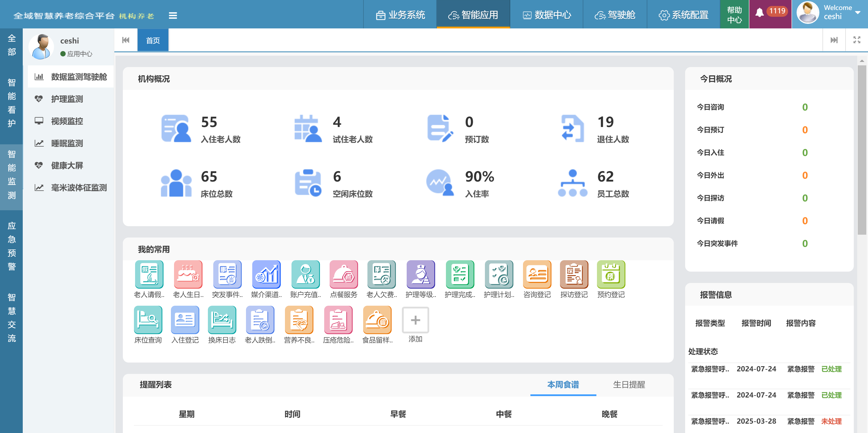Click the 添加 plus button
868x433 pixels.
tap(415, 320)
